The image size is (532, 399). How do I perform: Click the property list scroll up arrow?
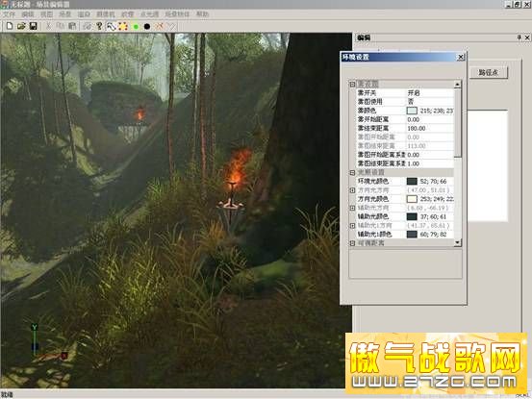point(458,84)
